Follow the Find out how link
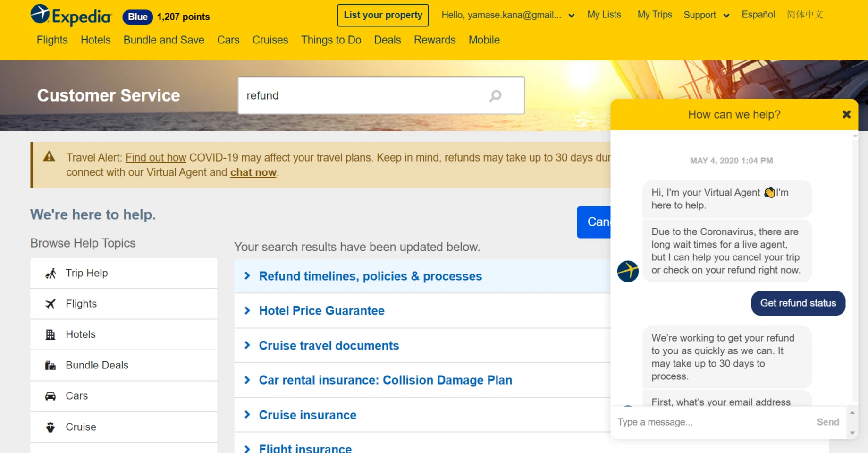The width and height of the screenshot is (868, 453). pyautogui.click(x=156, y=158)
